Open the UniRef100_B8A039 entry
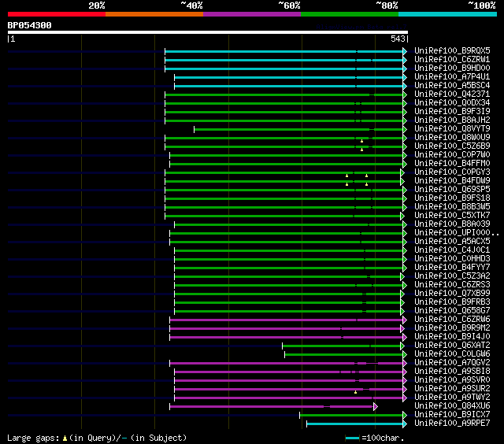This screenshot has width=504, height=444. tap(452, 224)
